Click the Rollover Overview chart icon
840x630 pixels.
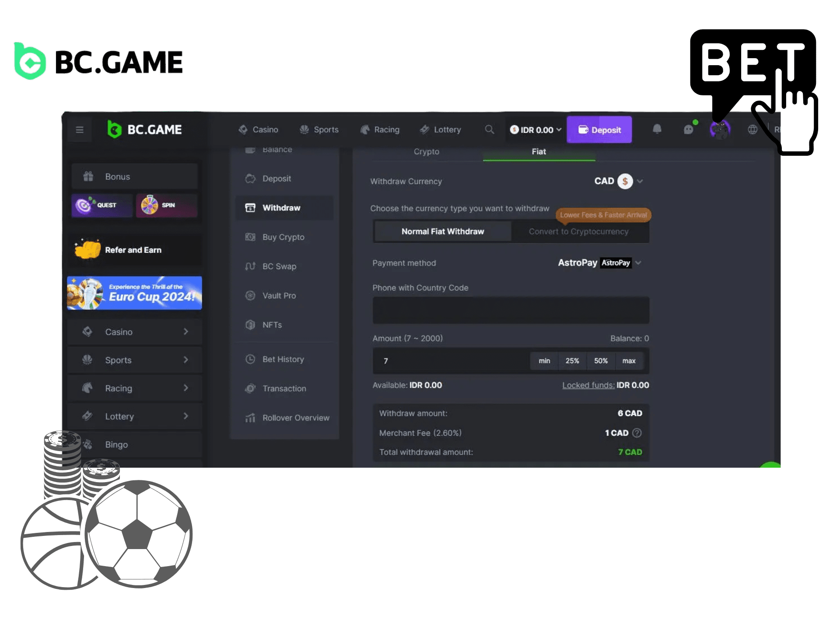click(250, 418)
